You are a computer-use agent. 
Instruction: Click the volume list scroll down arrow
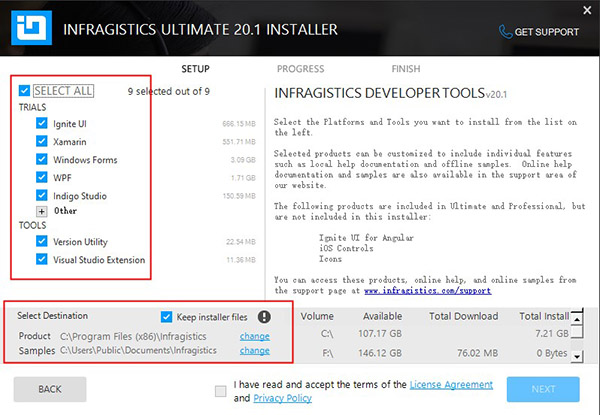(577, 357)
